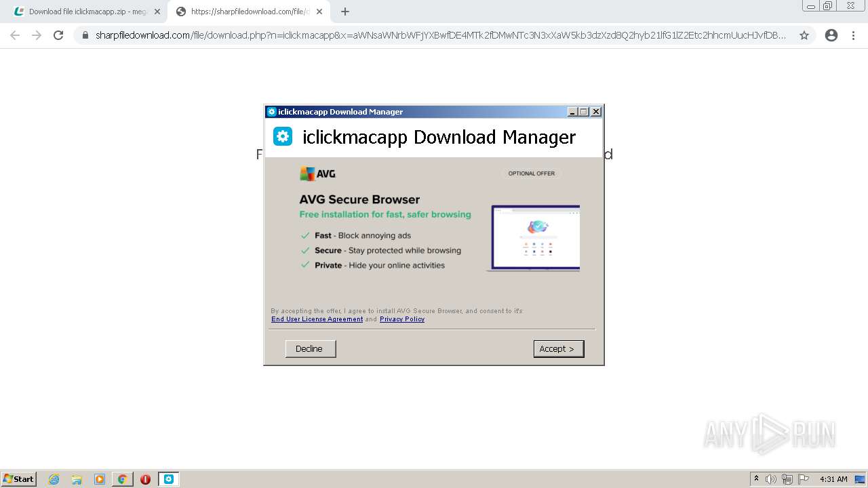
Task: Click 'Free installation for fast, safer browsing' text
Action: pyautogui.click(x=385, y=214)
